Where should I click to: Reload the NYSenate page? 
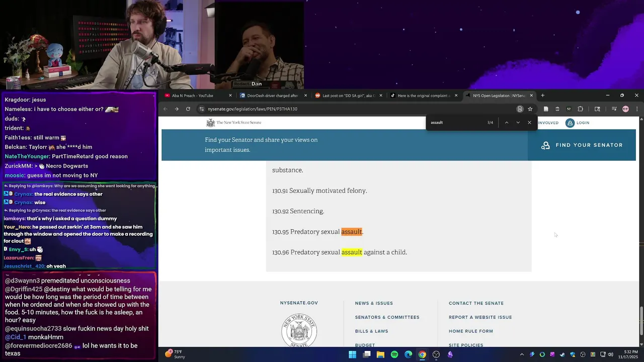click(188, 109)
